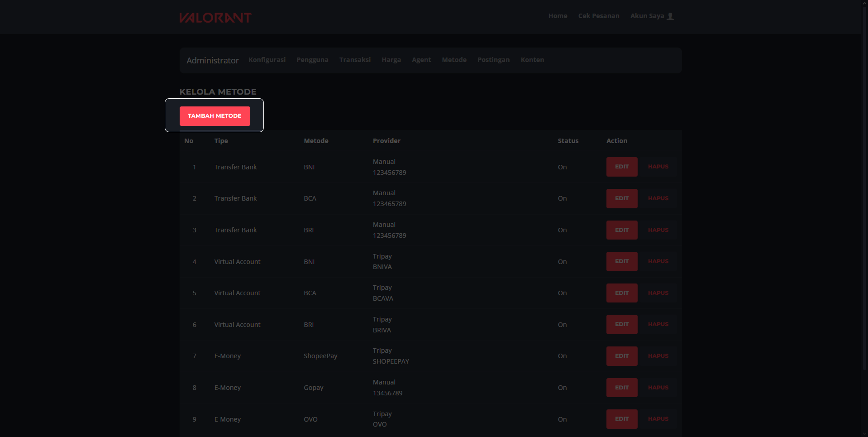This screenshot has height=437, width=868.
Task: Click account number 13456789 in Gopay row
Action: pyautogui.click(x=387, y=393)
